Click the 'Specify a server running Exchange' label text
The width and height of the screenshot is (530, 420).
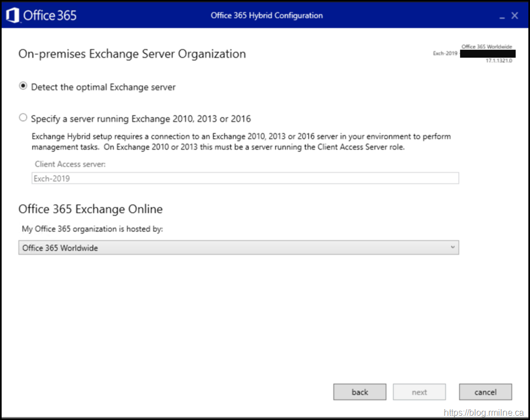pos(141,118)
